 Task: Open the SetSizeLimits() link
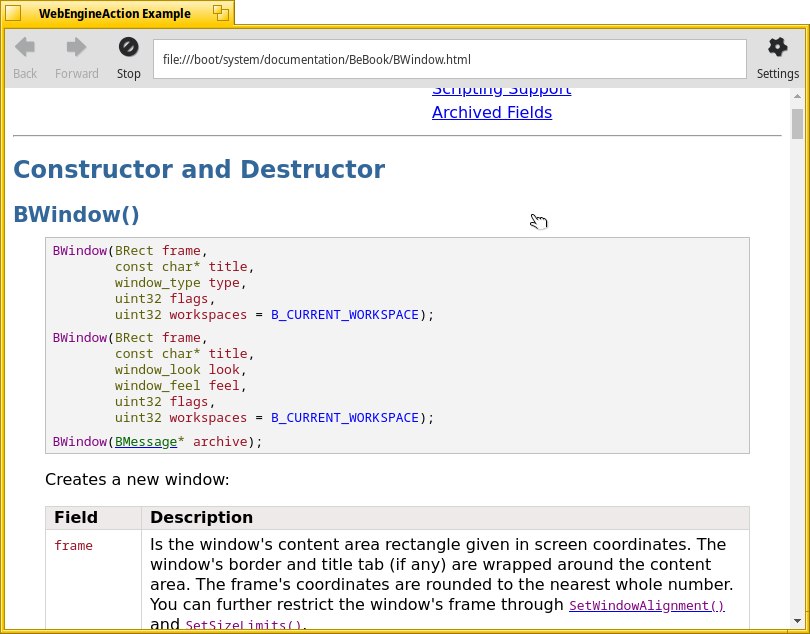click(x=243, y=626)
